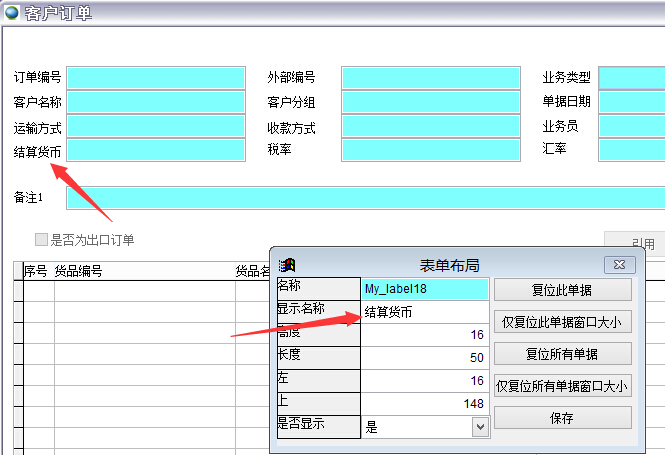Click 仅复位所有单据窗口大小 button
This screenshot has width=665, height=455.
562,386
